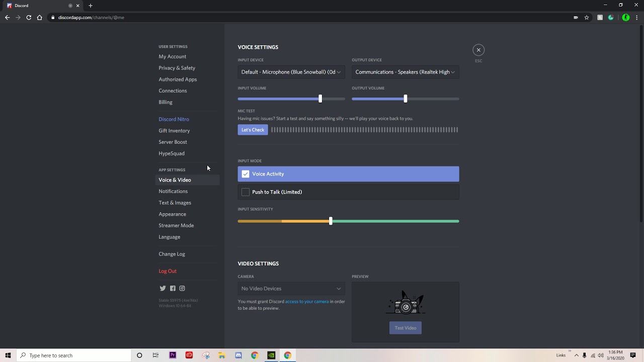644x362 pixels.
Task: Open the Snipping Tool taskbar icon
Action: tap(206, 355)
